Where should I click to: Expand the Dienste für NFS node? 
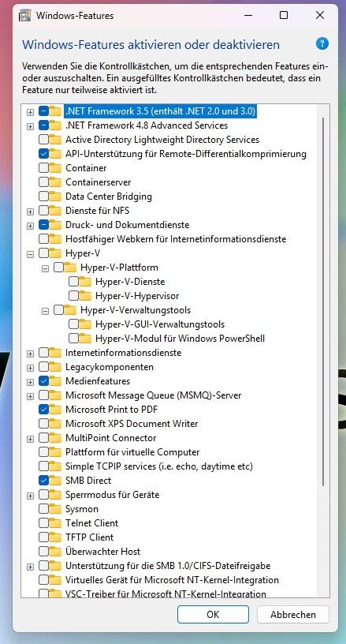point(30,212)
